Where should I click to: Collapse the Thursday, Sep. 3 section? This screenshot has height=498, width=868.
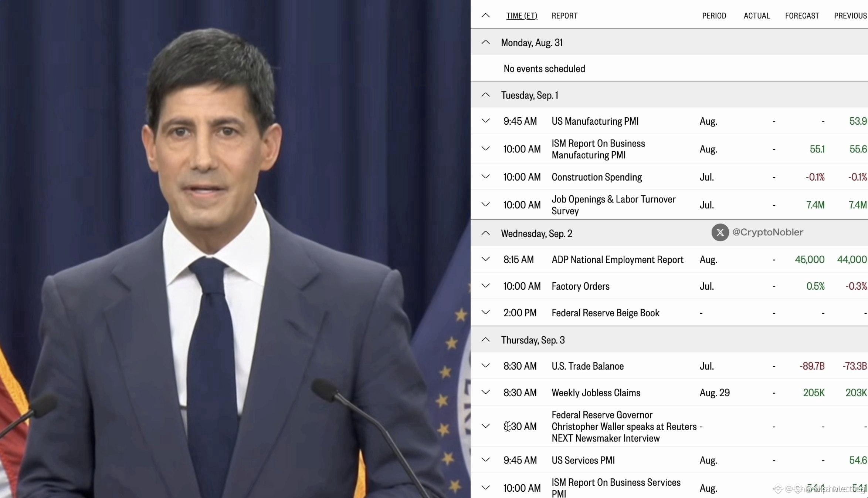[x=485, y=340]
